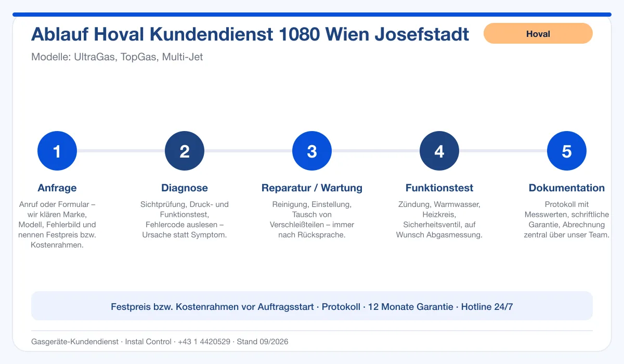Screen dimensions: 624x364
Task: Click the 'Anfrage' step title
Action: click(x=57, y=188)
